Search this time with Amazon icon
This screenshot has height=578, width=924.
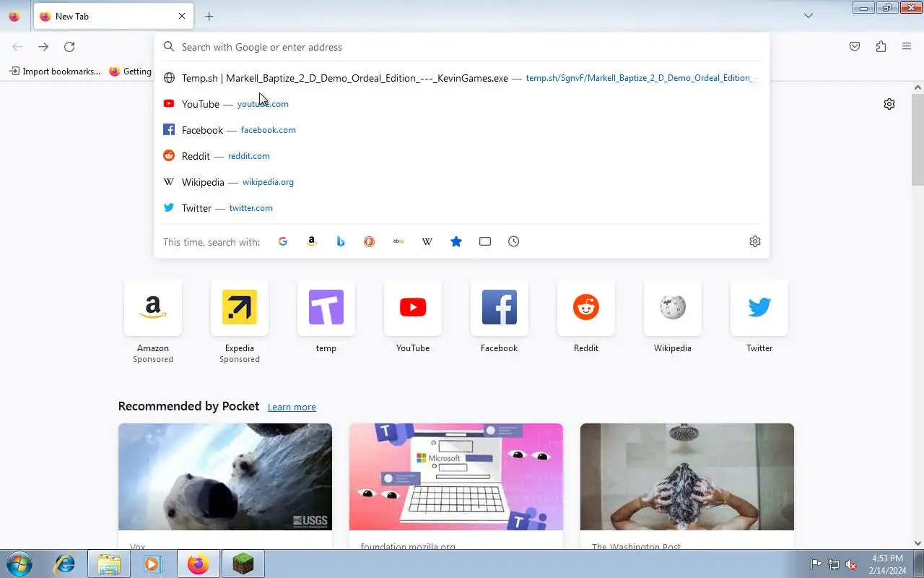point(312,241)
